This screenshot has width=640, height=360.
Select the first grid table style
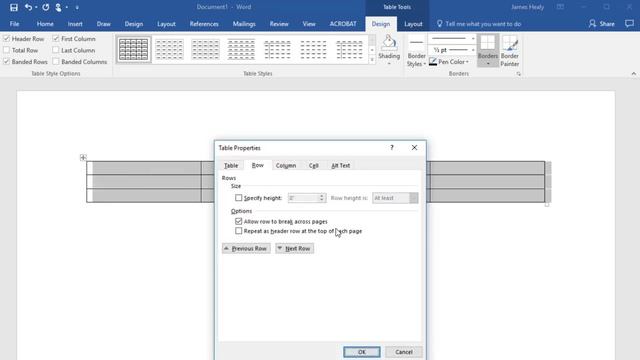[x=133, y=49]
